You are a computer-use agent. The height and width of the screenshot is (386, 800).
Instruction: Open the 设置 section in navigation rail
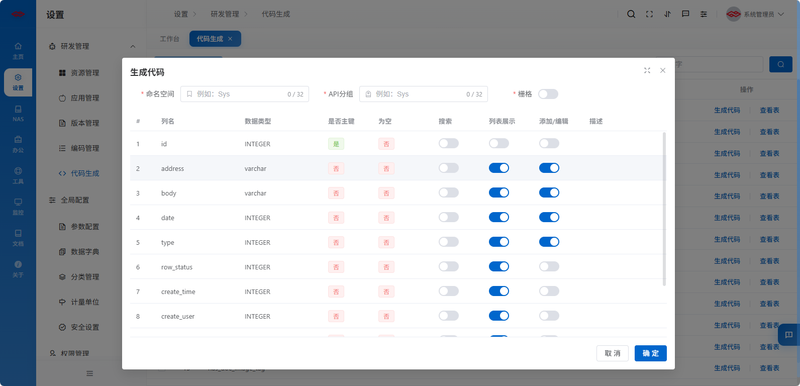(18, 82)
